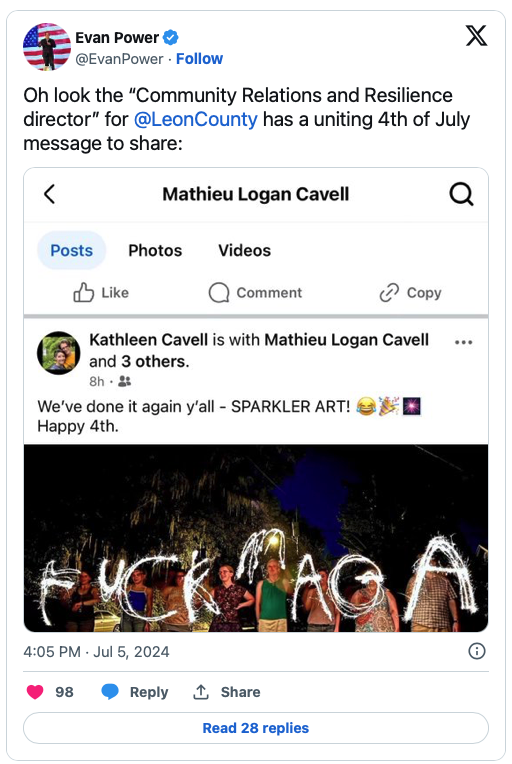Image resolution: width=512 pixels, height=764 pixels.
Task: Click the thumbs-up Like button
Action: click(x=101, y=292)
